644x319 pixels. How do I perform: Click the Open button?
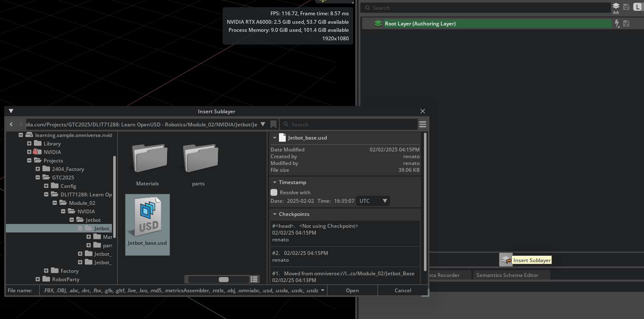coord(352,291)
